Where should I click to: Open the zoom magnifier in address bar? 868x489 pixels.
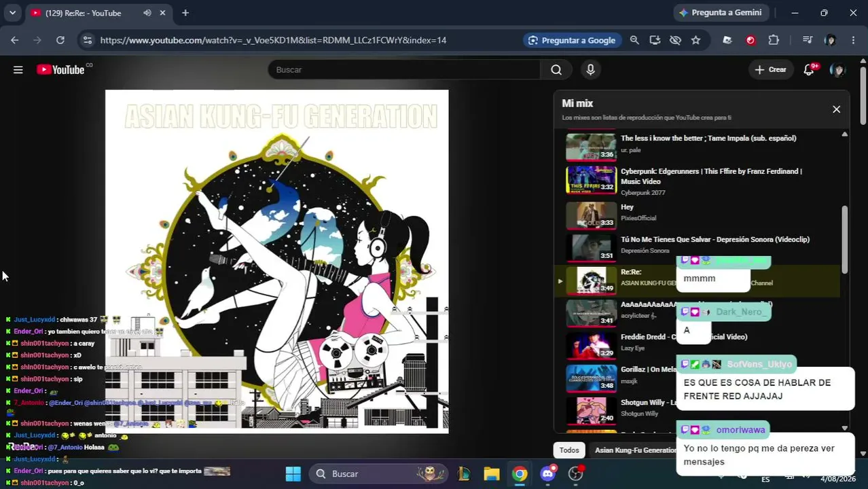click(634, 40)
